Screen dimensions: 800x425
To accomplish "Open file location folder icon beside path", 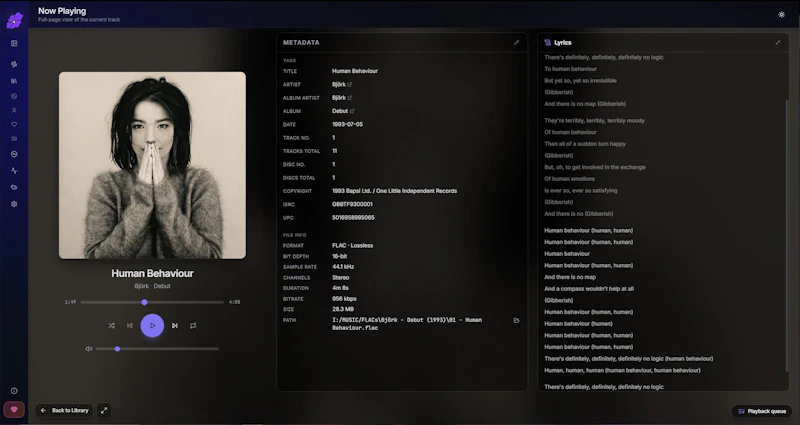I will [x=516, y=320].
